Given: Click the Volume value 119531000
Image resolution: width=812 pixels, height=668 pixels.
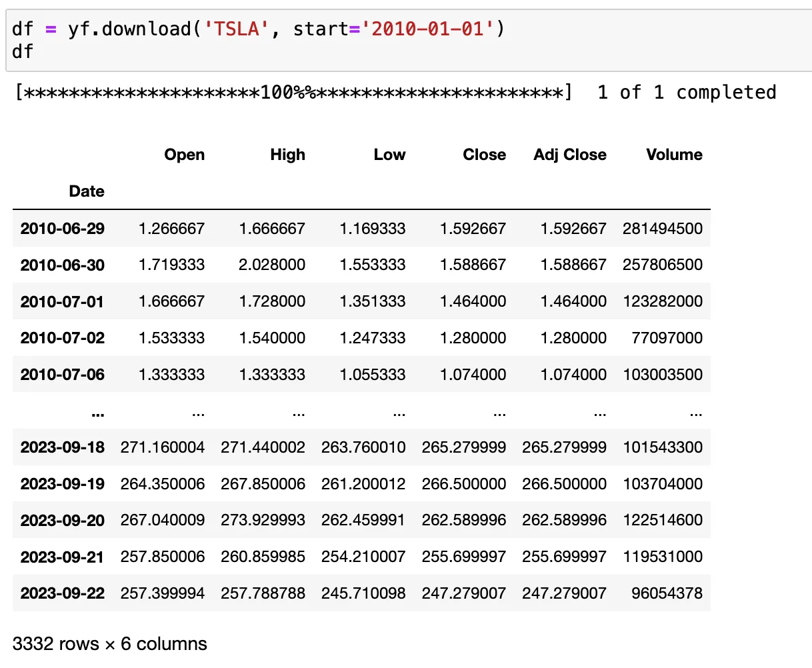Looking at the screenshot, I should point(663,557).
